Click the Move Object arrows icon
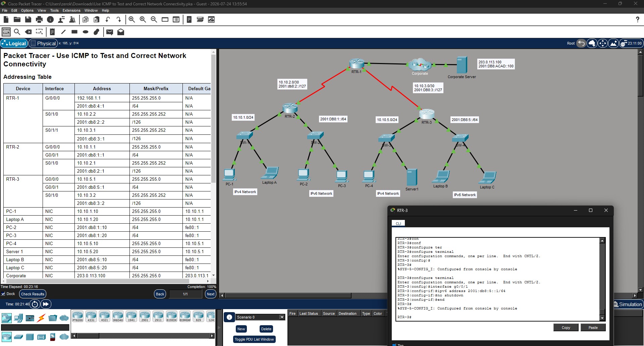 click(603, 43)
